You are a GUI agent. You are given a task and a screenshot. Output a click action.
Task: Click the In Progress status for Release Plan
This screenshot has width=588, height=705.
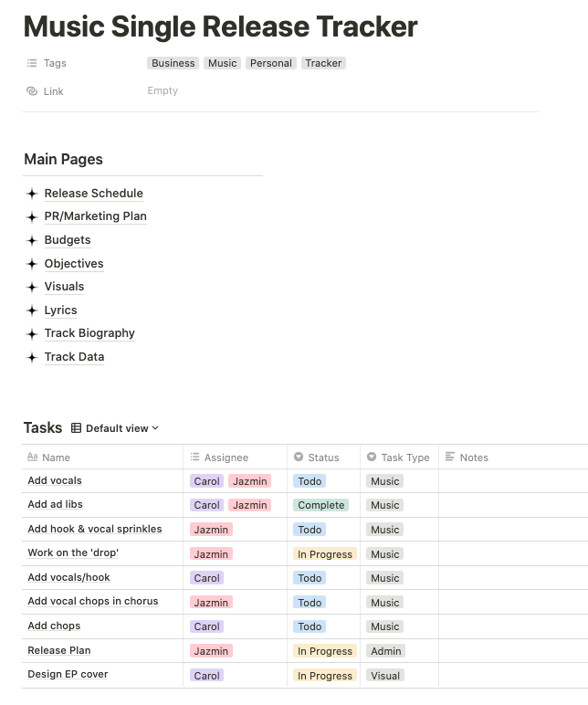[324, 651]
